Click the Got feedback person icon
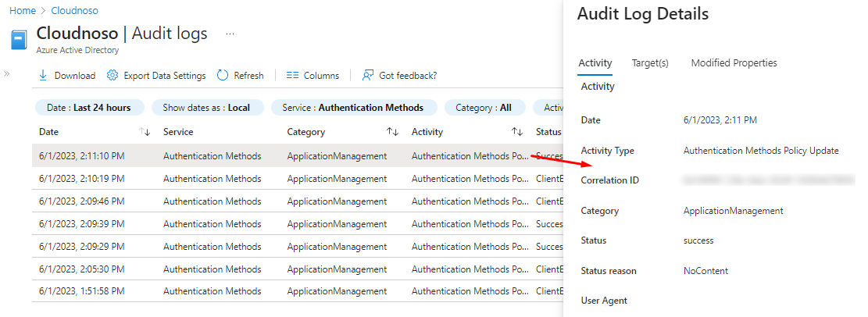The height and width of the screenshot is (317, 868). click(x=368, y=76)
